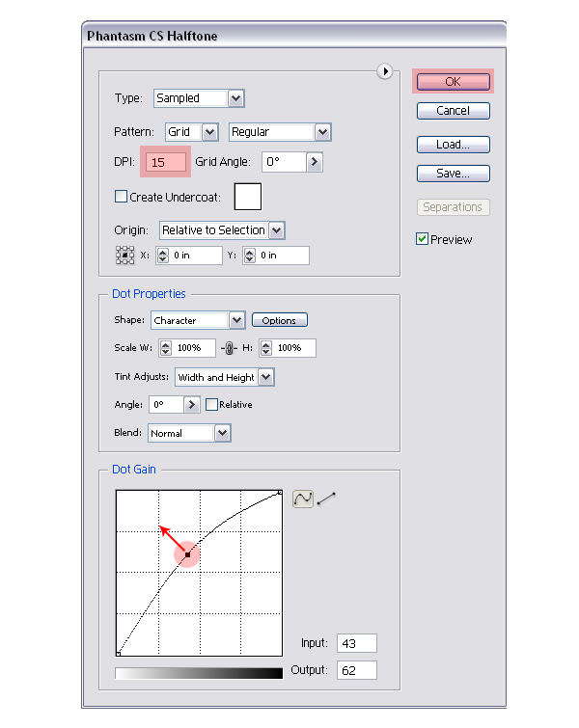Click the Cancel button
The height and width of the screenshot is (728, 579).
pyautogui.click(x=454, y=111)
